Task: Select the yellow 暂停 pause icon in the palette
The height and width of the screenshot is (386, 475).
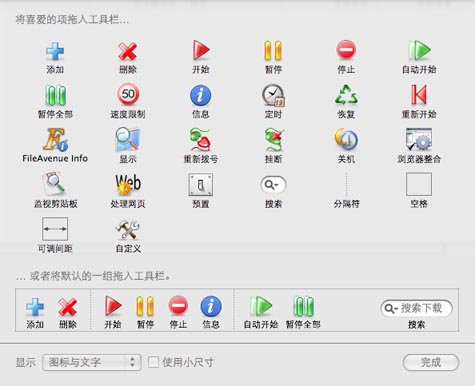Action: (x=273, y=50)
